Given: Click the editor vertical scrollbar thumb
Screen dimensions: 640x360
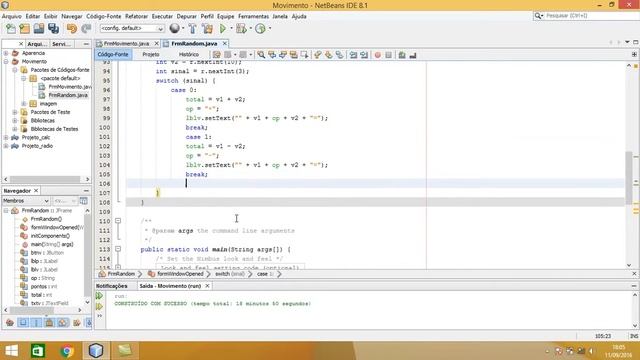Looking at the screenshot, I should pyautogui.click(x=629, y=178).
